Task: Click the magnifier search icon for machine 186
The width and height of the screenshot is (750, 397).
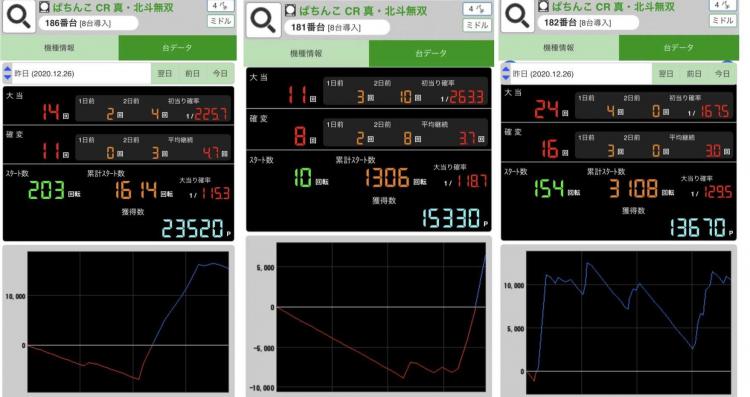Action: coord(19,16)
